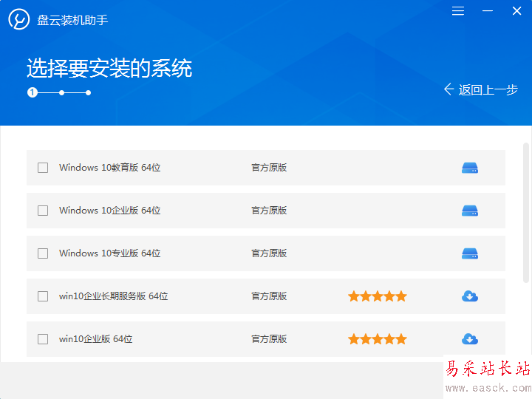This screenshot has height=399, width=532.
Task: Click the local disk icon for Windows 10企业版
Action: click(470, 211)
